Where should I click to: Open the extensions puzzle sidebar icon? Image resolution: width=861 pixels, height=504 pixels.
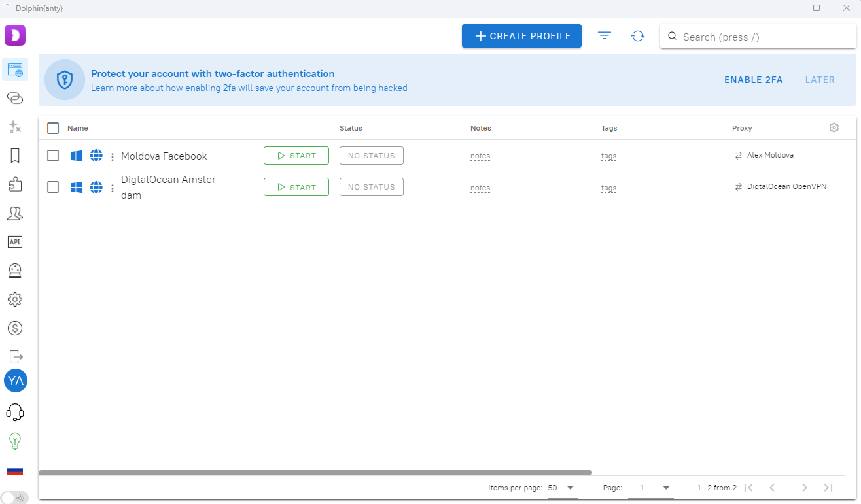click(15, 184)
